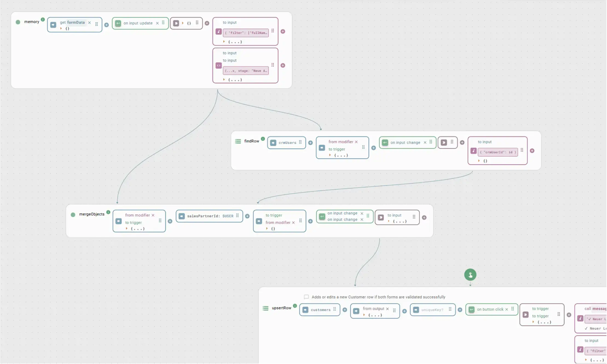The height and width of the screenshot is (364, 607).
Task: Click plus icon after crmUsers block
Action: [x=310, y=143]
